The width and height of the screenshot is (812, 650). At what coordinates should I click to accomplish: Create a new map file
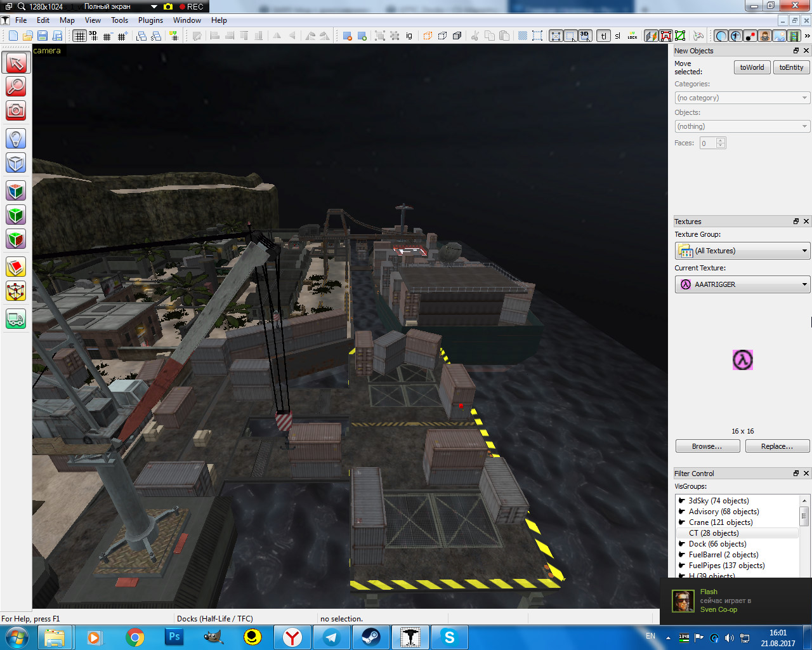coord(13,36)
